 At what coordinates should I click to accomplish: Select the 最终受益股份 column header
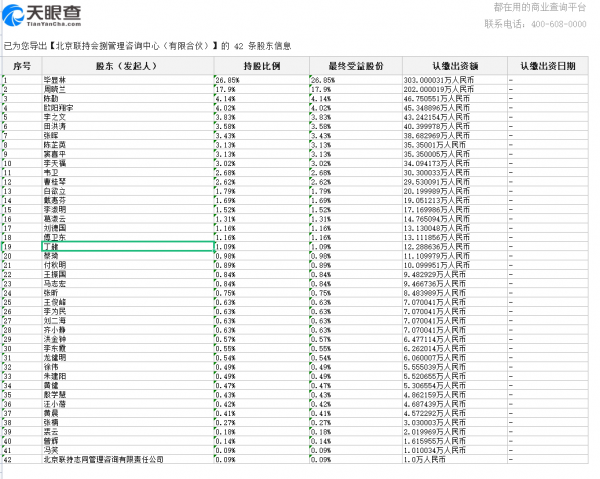pos(355,66)
